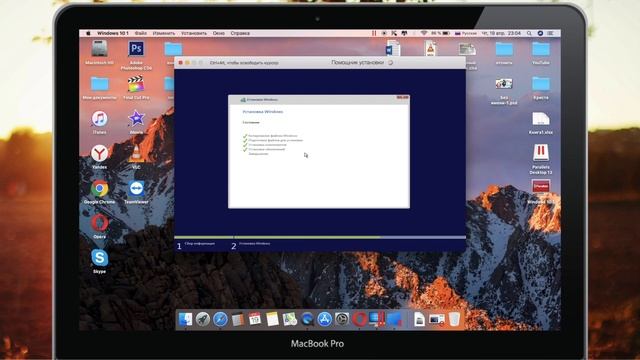
Task: Open Notification Center icon
Action: 551,33
